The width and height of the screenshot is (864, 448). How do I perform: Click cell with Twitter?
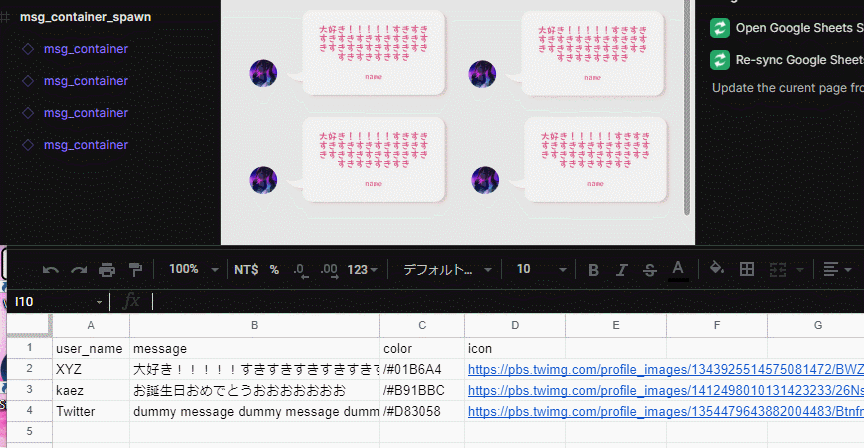[x=91, y=411]
